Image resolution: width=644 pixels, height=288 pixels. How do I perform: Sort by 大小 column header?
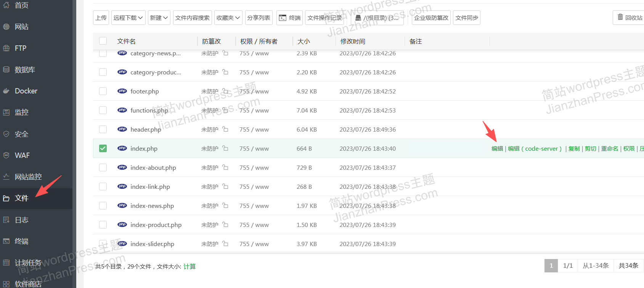pos(304,41)
